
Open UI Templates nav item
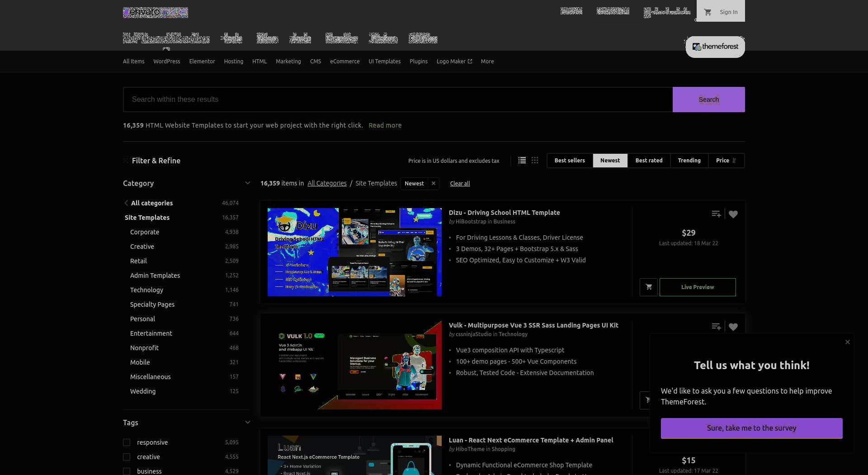pyautogui.click(x=385, y=62)
